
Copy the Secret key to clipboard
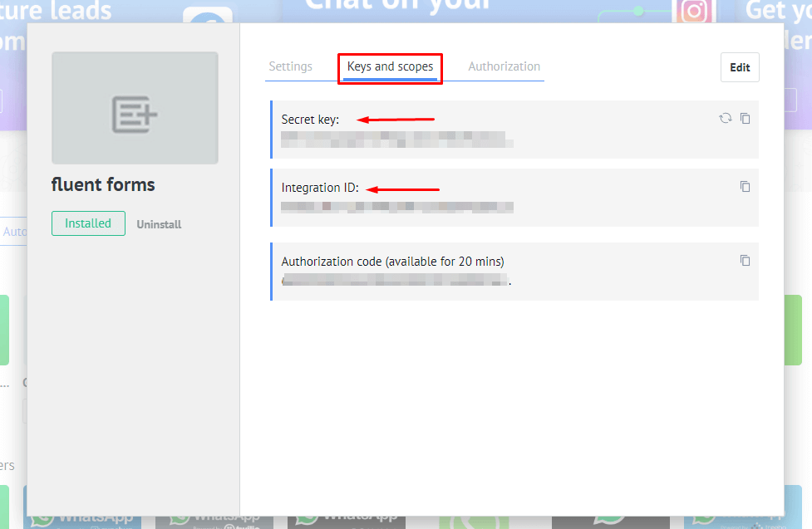coord(746,119)
